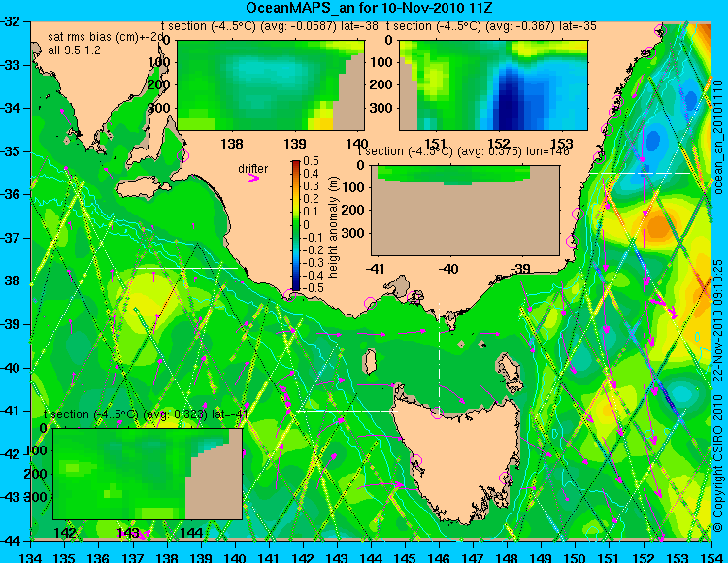This screenshot has width=728, height=563.
Task: Click the 't section ... lon=146' inset title
Action: pos(463,151)
